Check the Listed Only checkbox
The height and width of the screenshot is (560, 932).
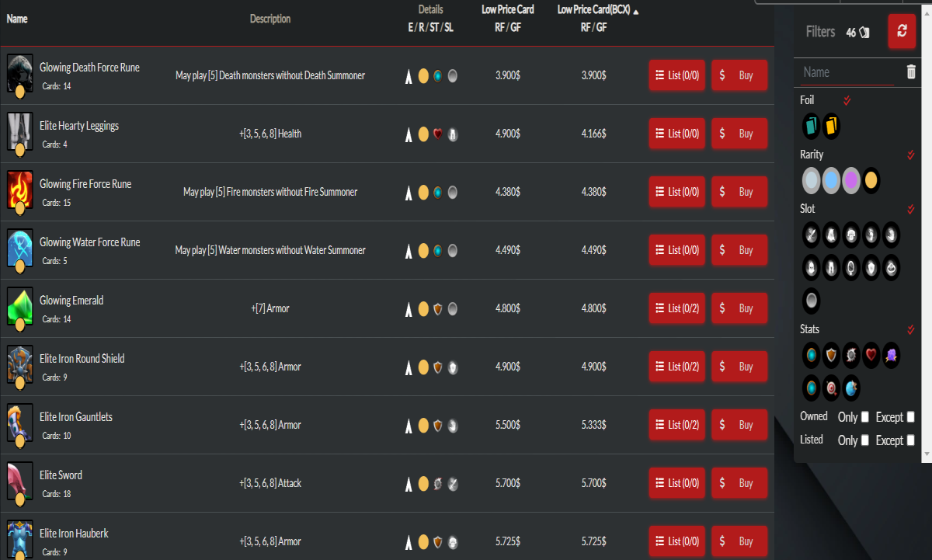point(865,440)
